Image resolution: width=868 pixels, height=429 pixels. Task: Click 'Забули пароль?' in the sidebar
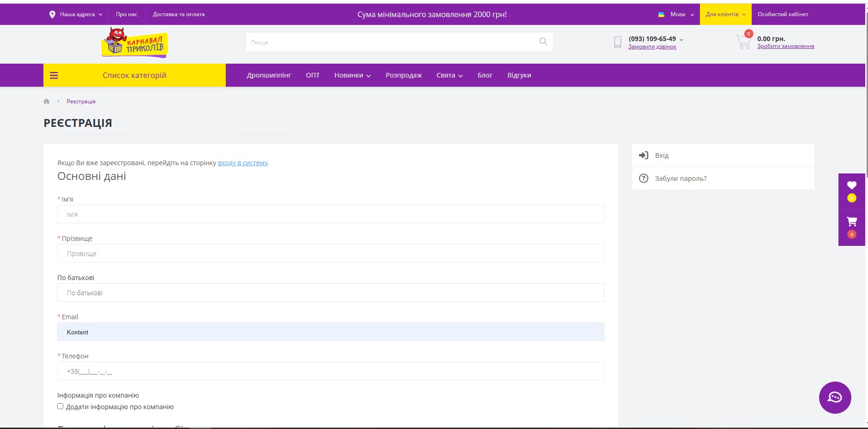[x=681, y=179]
